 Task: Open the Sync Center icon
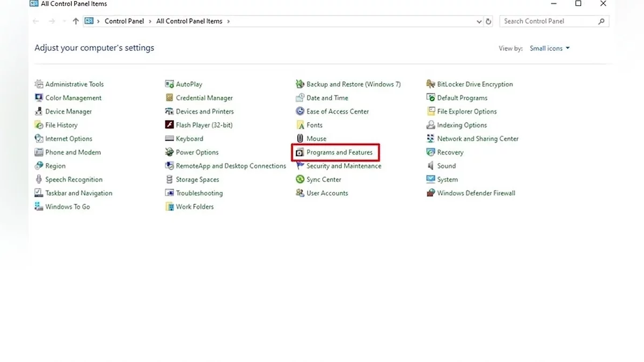point(300,180)
